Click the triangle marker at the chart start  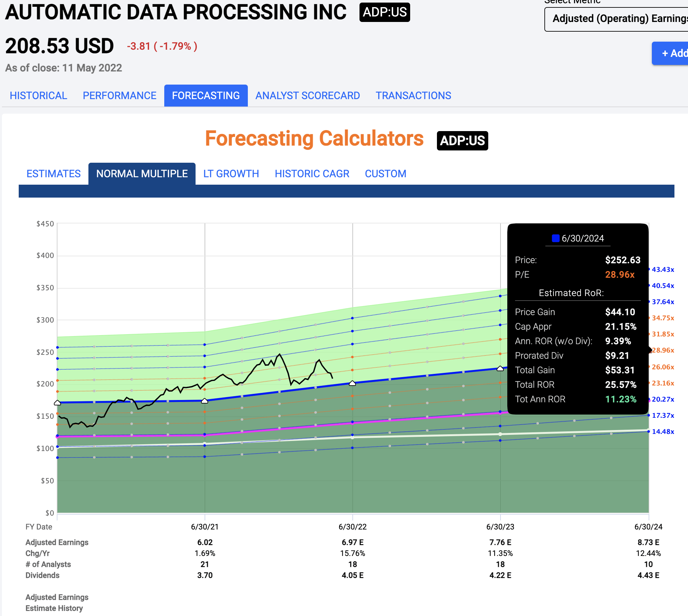pos(57,403)
